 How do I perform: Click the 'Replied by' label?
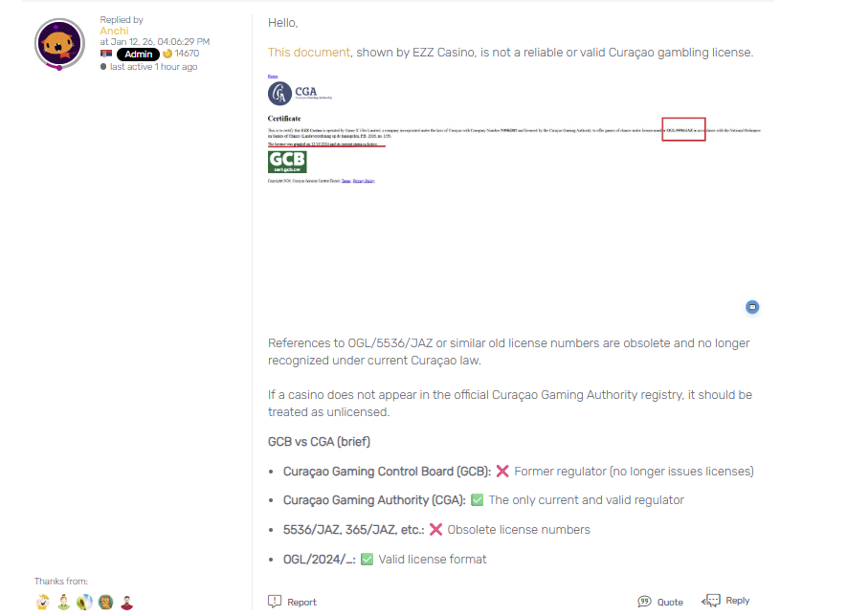[x=122, y=19]
